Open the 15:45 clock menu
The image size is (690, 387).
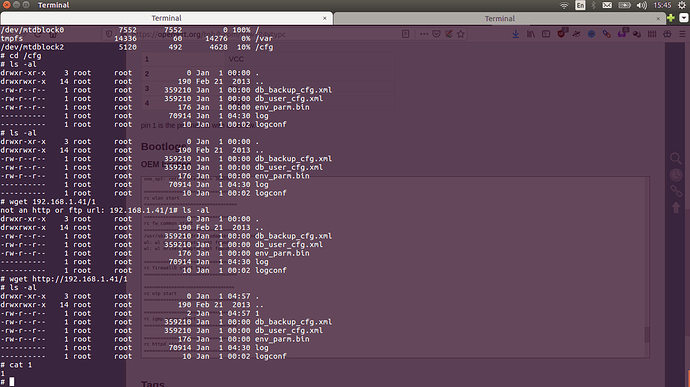click(x=662, y=5)
